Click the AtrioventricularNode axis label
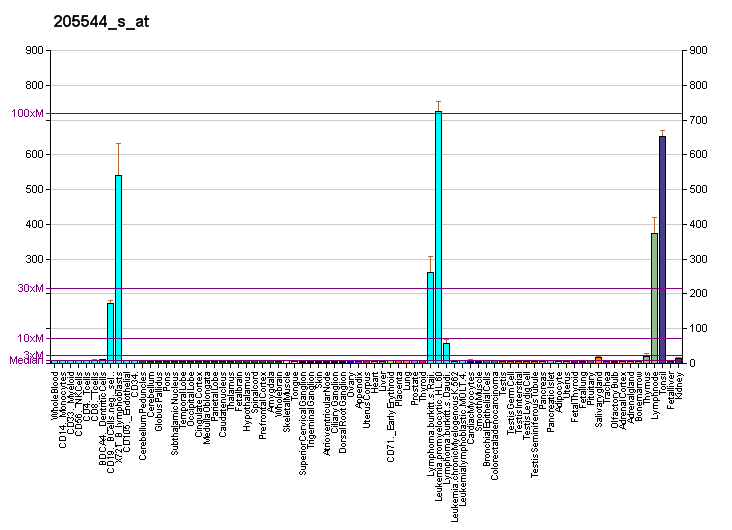Viewport: 732px width, 530px height. tap(327, 414)
